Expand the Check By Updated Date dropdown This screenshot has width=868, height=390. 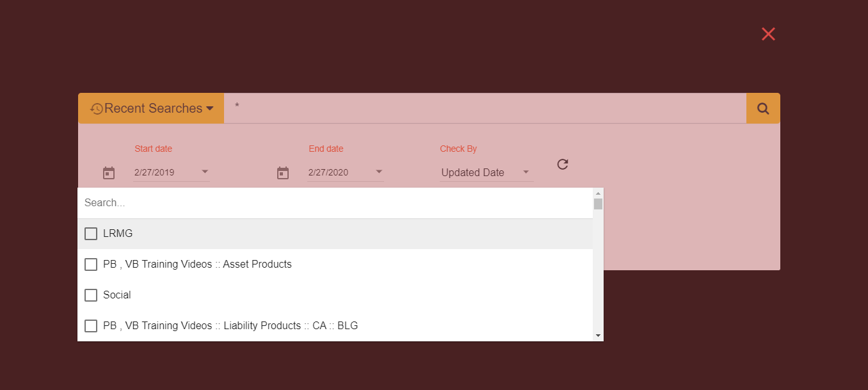coord(486,172)
